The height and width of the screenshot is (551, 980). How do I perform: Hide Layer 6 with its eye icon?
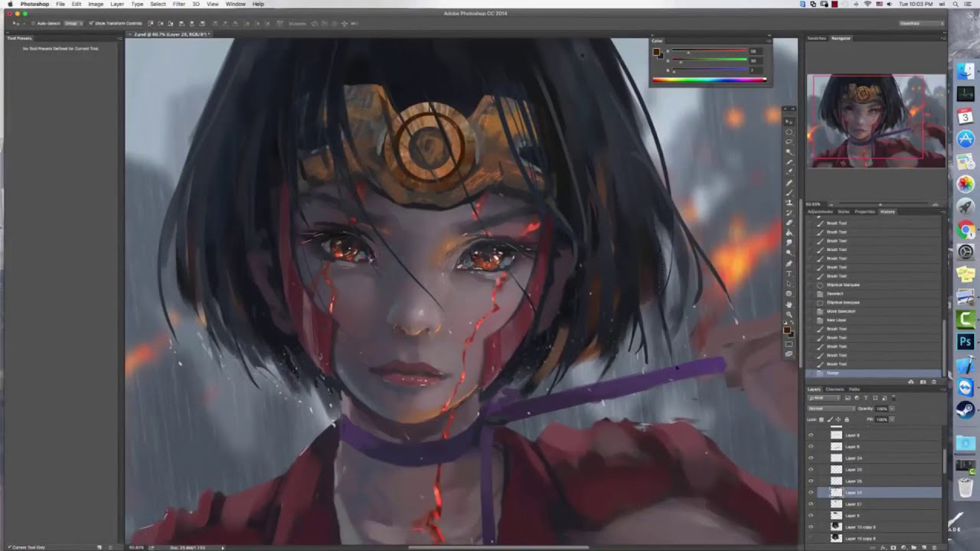click(x=811, y=446)
